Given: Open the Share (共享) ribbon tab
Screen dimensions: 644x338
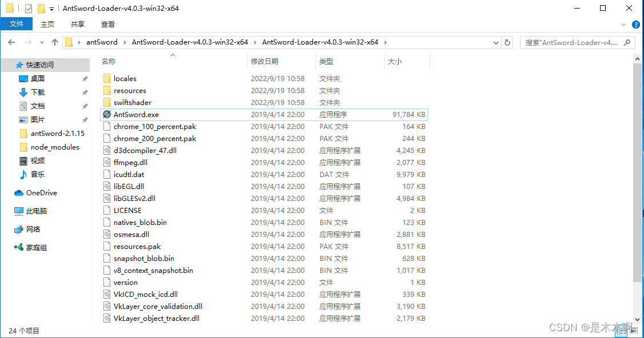Looking at the screenshot, I should (x=77, y=24).
